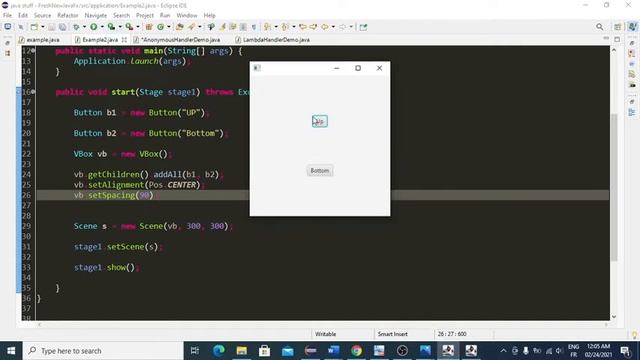
Task: Open File Explorer from taskbar
Action: point(242,351)
